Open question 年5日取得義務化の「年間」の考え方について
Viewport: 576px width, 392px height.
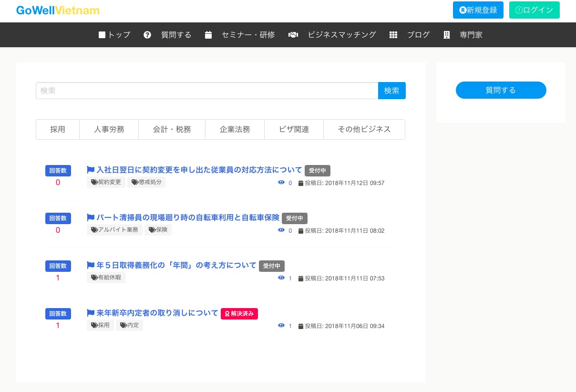176,265
